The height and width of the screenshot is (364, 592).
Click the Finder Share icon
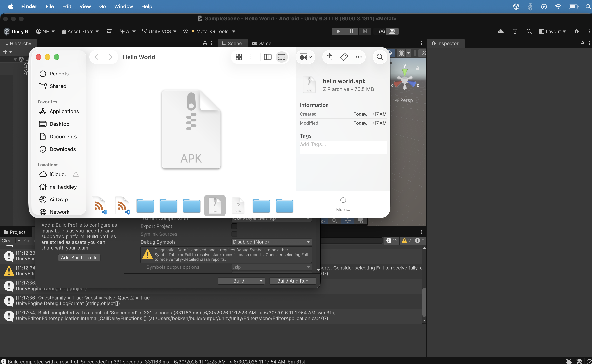[329, 57]
